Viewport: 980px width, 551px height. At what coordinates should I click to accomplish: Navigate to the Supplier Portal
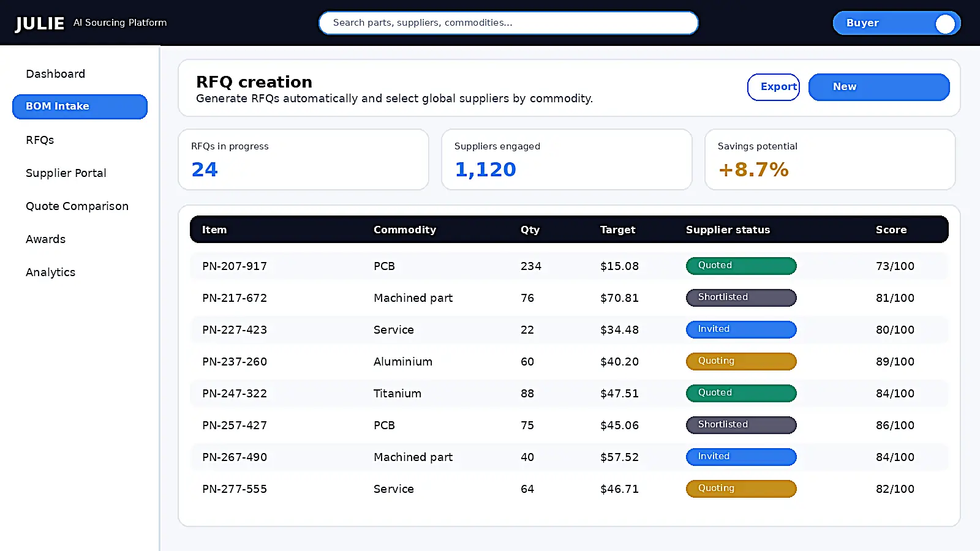tap(66, 173)
